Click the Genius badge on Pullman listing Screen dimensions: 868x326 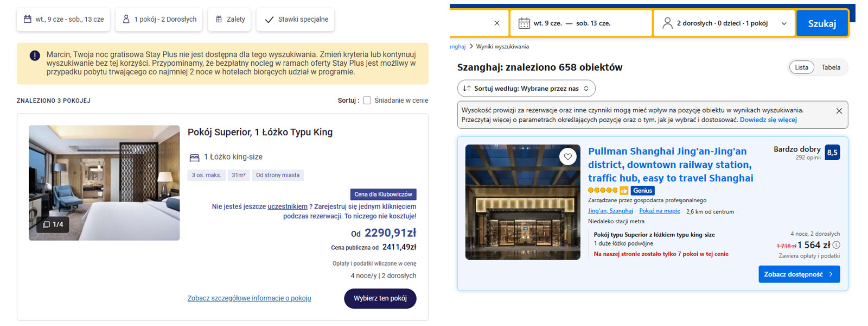pos(642,191)
